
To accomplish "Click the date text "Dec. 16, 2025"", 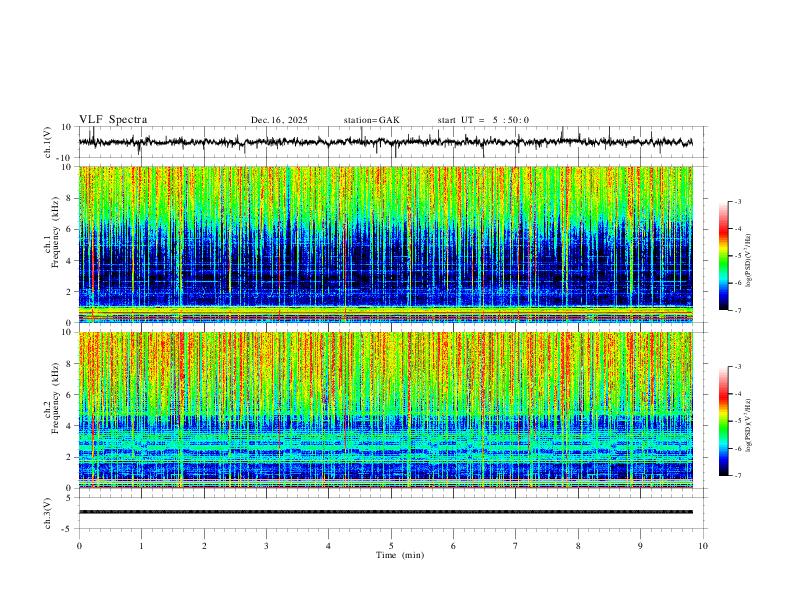I will [279, 120].
